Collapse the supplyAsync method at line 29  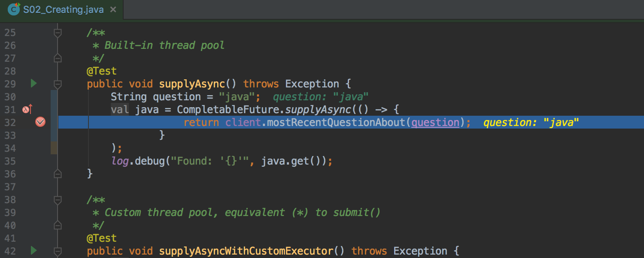pyautogui.click(x=58, y=84)
